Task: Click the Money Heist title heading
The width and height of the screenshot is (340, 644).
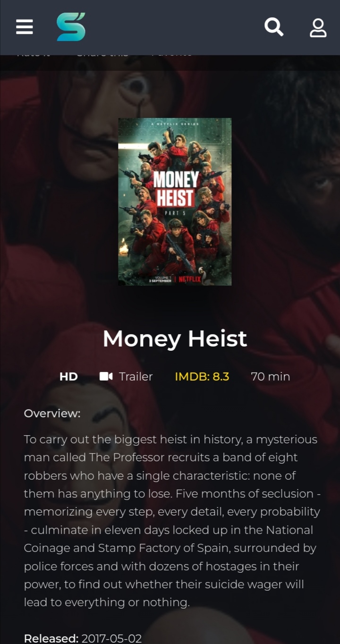Action: pyautogui.click(x=175, y=338)
